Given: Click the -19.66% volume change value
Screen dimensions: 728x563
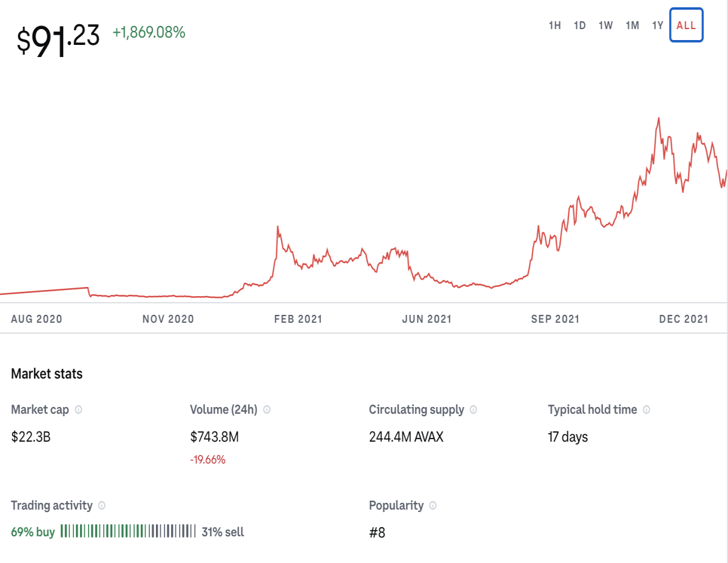Looking at the screenshot, I should click(x=207, y=460).
